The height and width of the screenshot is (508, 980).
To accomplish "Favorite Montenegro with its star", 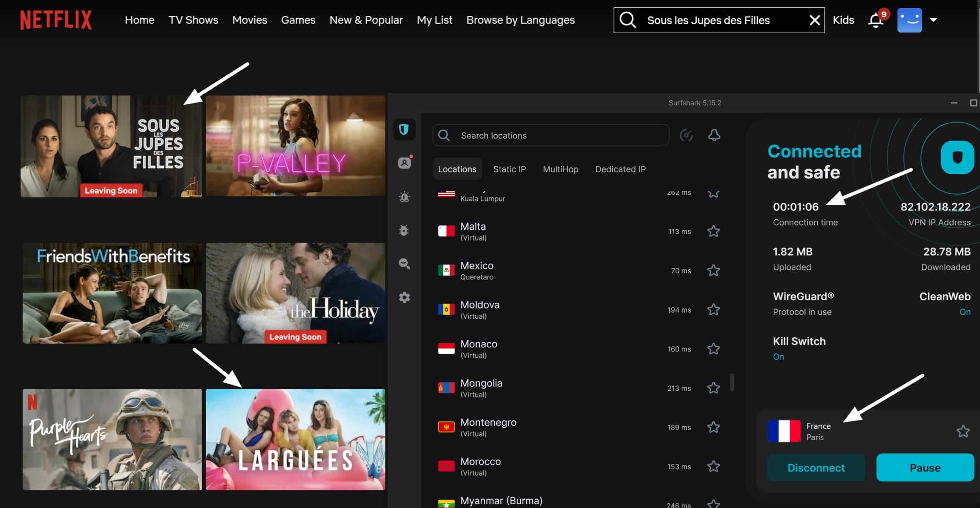I will pyautogui.click(x=714, y=427).
